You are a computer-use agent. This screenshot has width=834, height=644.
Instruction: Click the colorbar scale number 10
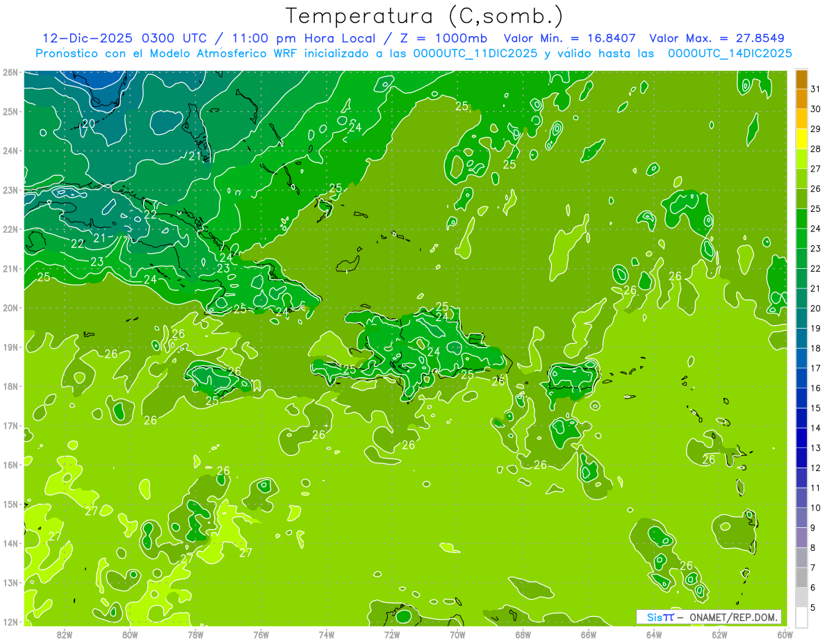coord(816,508)
